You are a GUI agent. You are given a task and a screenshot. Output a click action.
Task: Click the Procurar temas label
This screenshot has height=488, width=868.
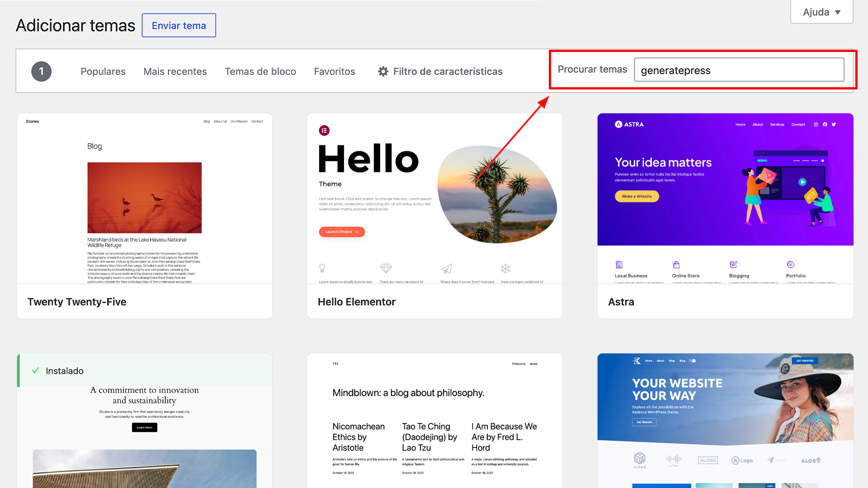(x=592, y=69)
